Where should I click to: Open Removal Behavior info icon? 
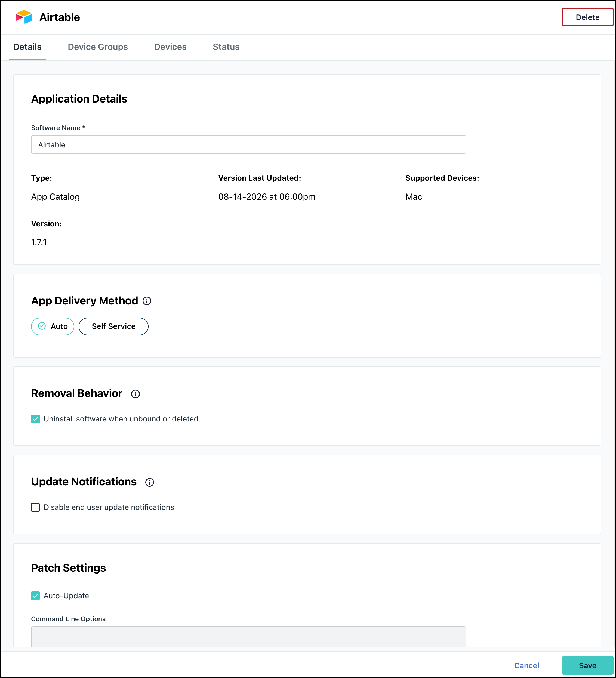tap(135, 394)
